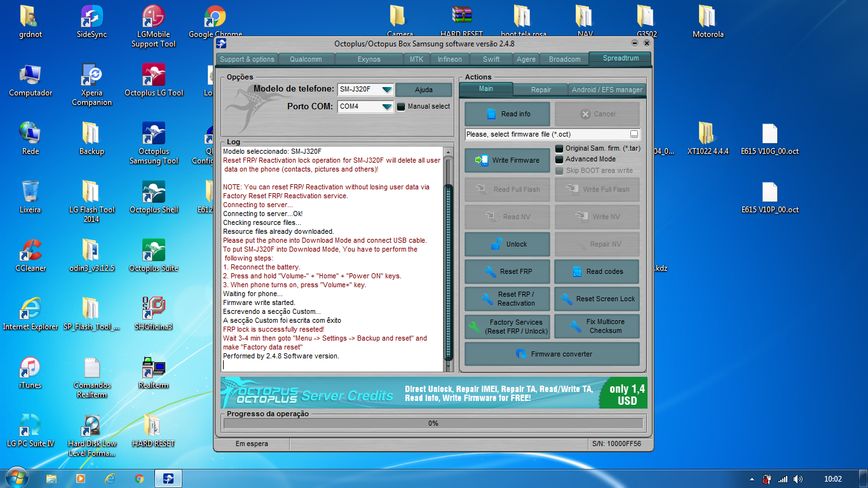The image size is (868, 488).
Task: Show hidden system tray icons
Action: click(752, 479)
